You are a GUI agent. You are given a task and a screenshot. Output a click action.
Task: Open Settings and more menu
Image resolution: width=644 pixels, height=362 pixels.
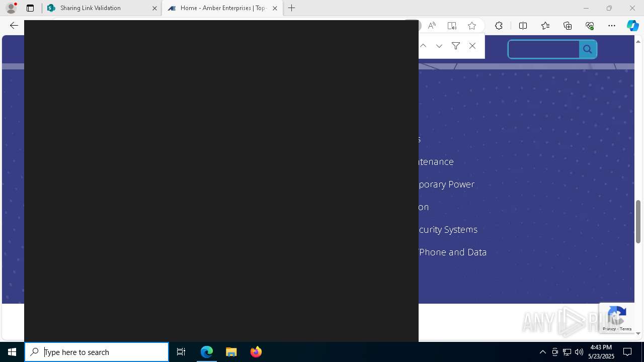point(612,26)
